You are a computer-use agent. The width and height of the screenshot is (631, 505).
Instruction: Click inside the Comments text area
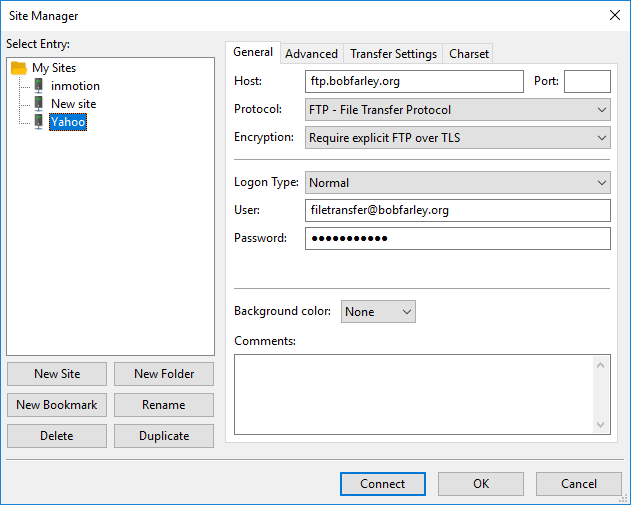coord(414,394)
